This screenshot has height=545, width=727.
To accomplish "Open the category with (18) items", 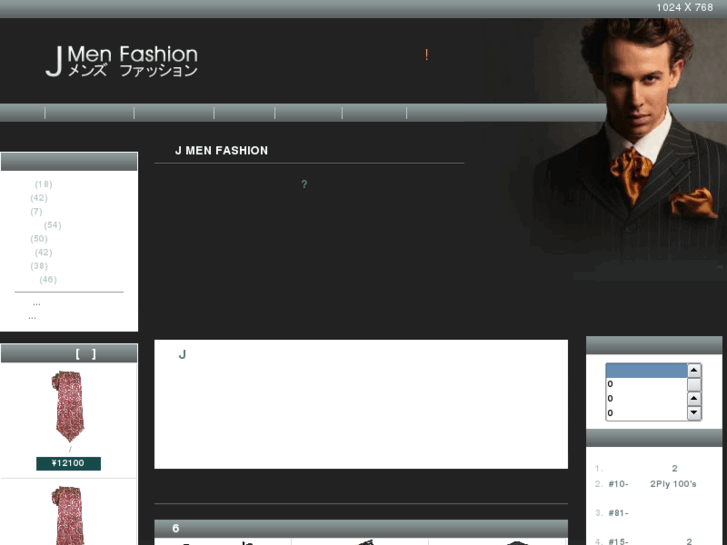I will click(x=43, y=184).
